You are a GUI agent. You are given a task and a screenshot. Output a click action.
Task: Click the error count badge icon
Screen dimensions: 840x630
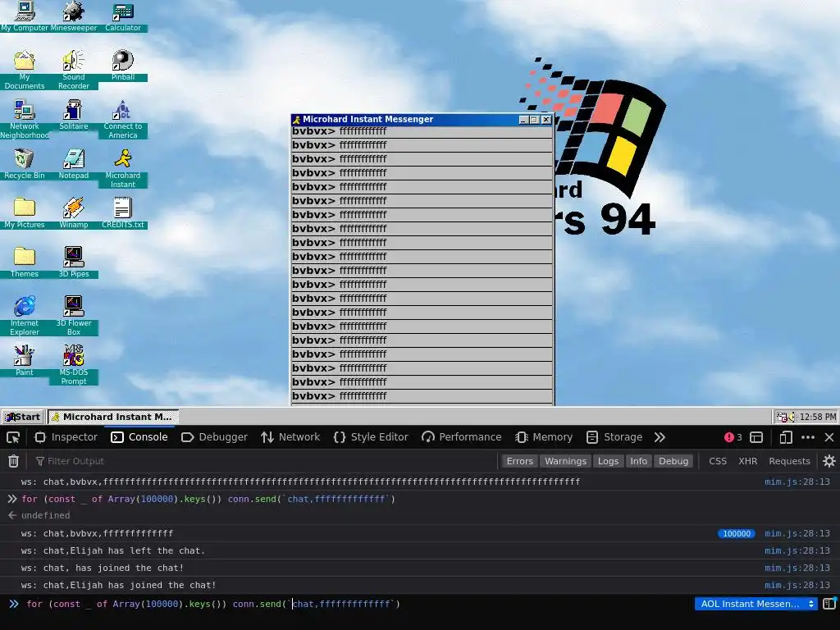pos(733,437)
